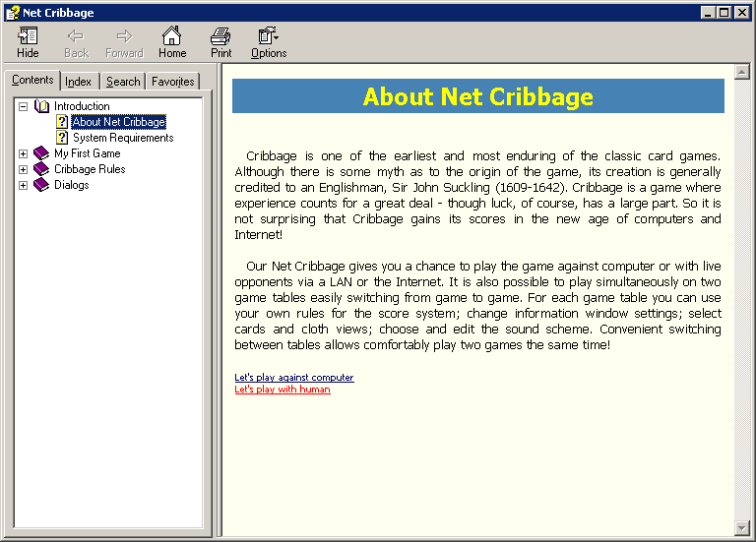The height and width of the screenshot is (542, 756).
Task: Click the Forward arrow toolbar button
Action: tap(124, 42)
